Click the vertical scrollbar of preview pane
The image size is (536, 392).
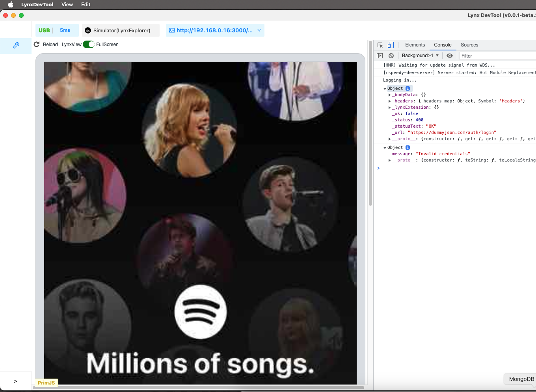pos(370,123)
